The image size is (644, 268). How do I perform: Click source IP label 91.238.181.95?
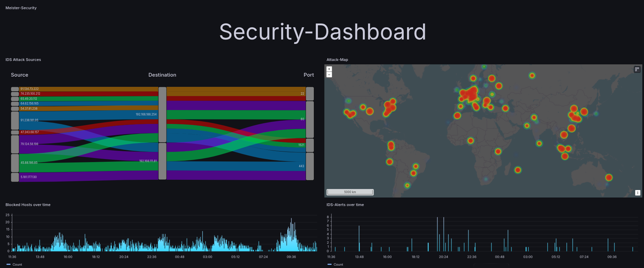(29, 120)
